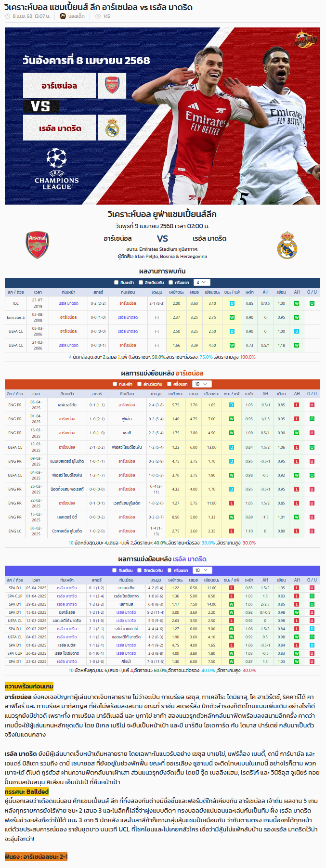
Task: Click the large Real Madrid crest below the banner
Action: tap(287, 245)
